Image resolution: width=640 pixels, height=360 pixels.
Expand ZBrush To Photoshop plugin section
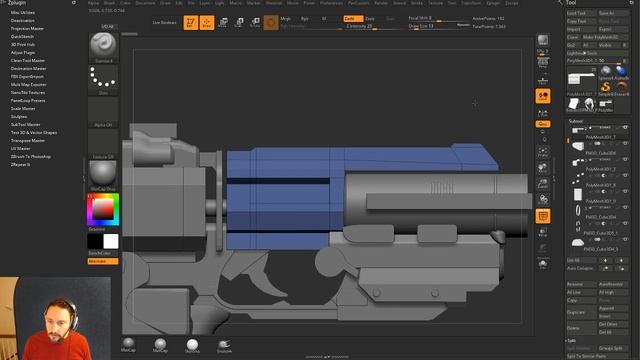tap(31, 157)
